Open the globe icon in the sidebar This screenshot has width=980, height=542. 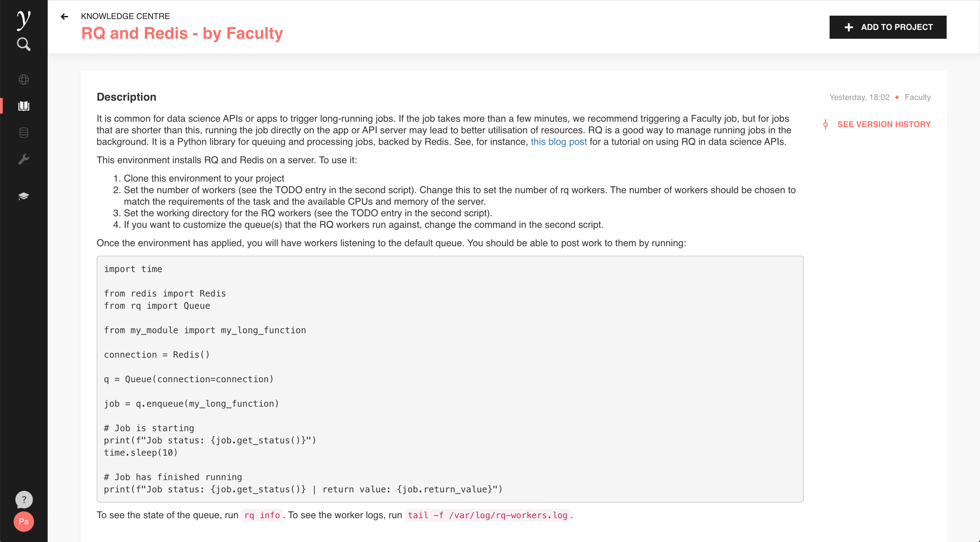(23, 80)
